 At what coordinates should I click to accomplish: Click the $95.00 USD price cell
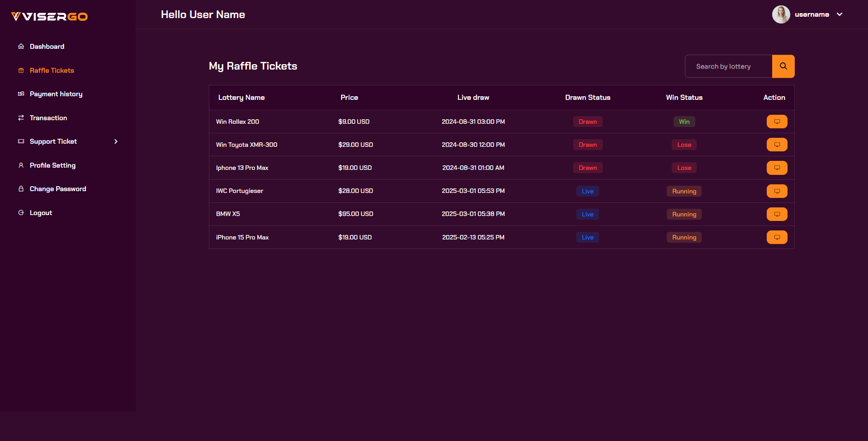356,214
